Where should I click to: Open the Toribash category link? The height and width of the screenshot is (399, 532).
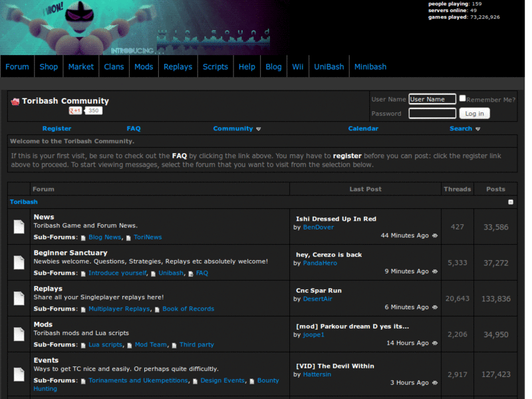[x=24, y=202]
